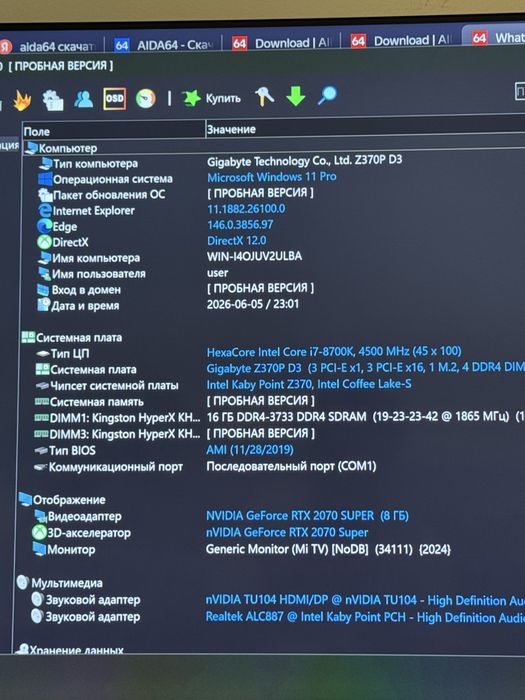This screenshot has width=525, height=700.
Task: Select the Отображение section header
Action: 62,500
